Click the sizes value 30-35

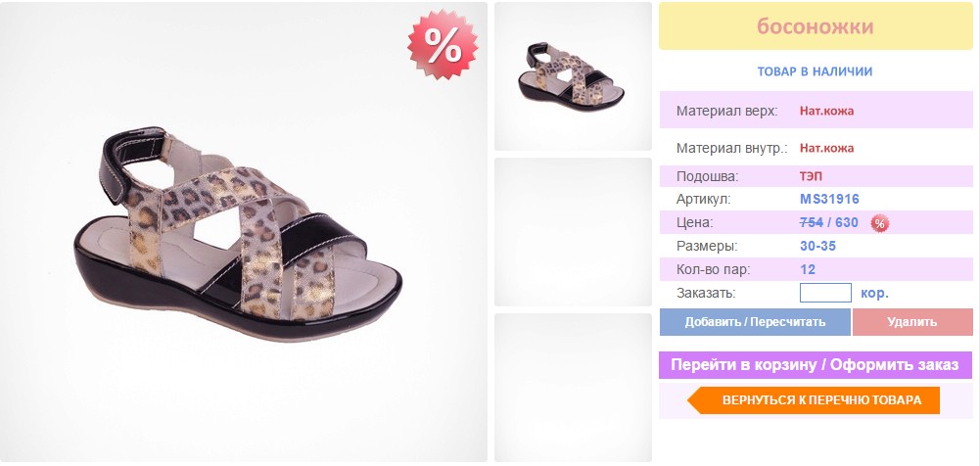(817, 246)
